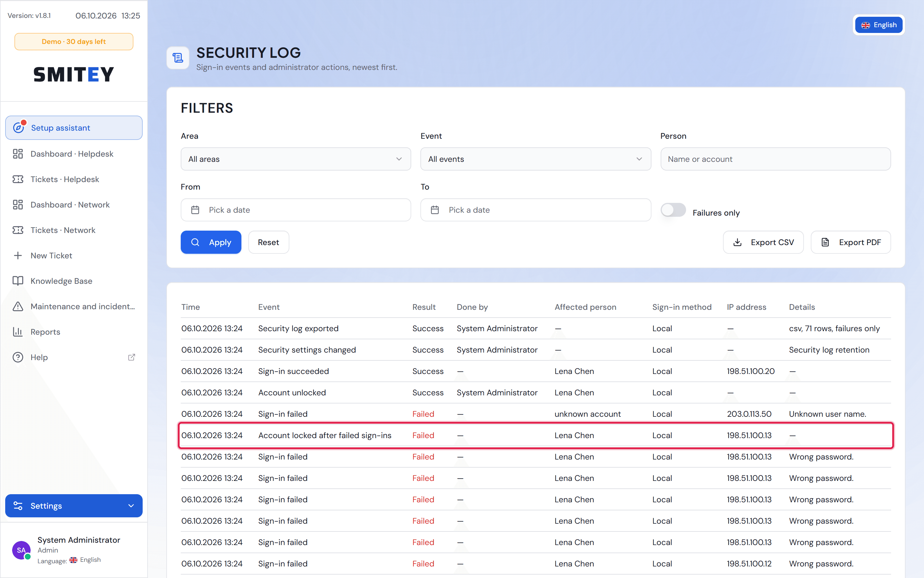The image size is (924, 578).
Task: Click the Reports bar chart icon
Action: [18, 332]
